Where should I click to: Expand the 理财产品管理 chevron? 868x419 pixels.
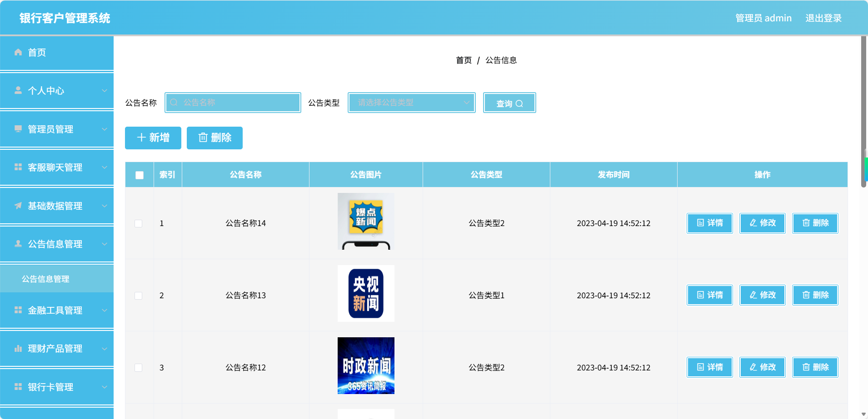[105, 349]
